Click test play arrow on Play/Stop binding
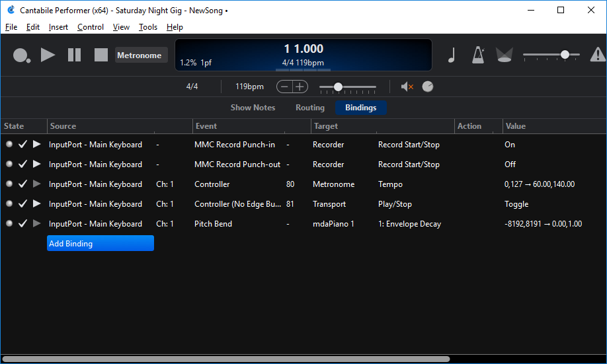 tap(37, 203)
